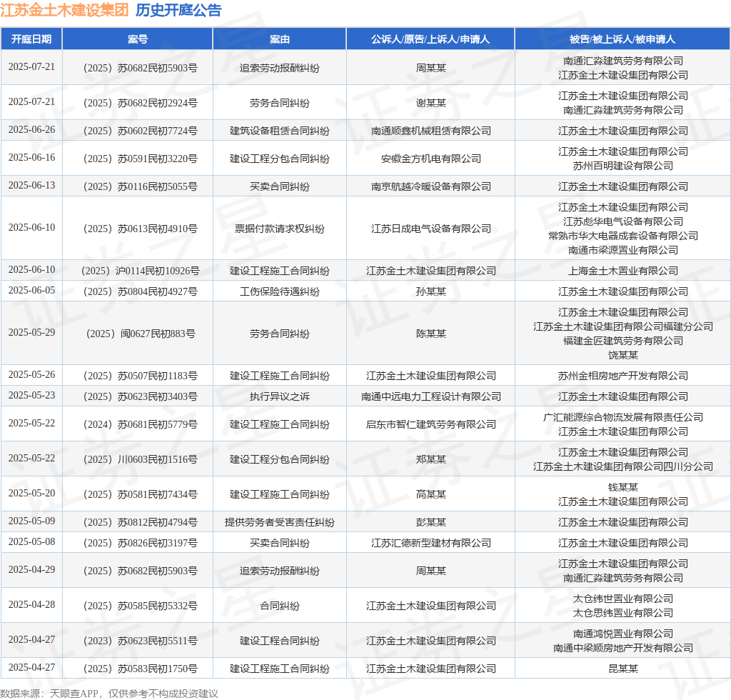Select case number (2025)苏0804民初4927号
731x700 pixels.
(141, 292)
